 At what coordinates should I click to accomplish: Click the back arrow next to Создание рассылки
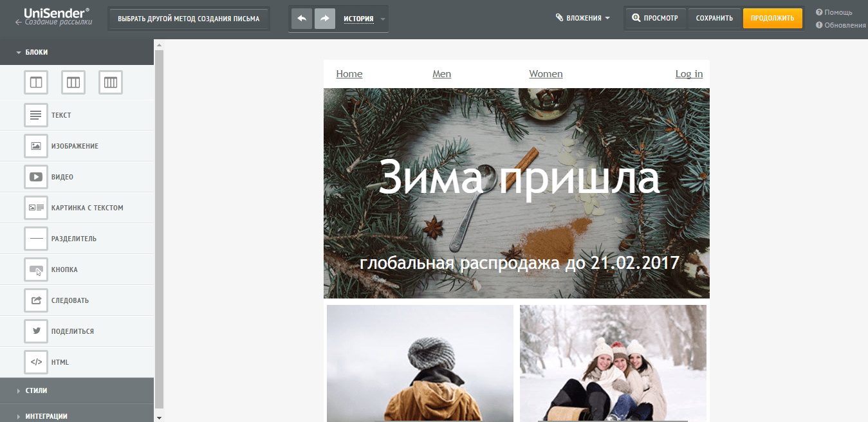coord(19,22)
